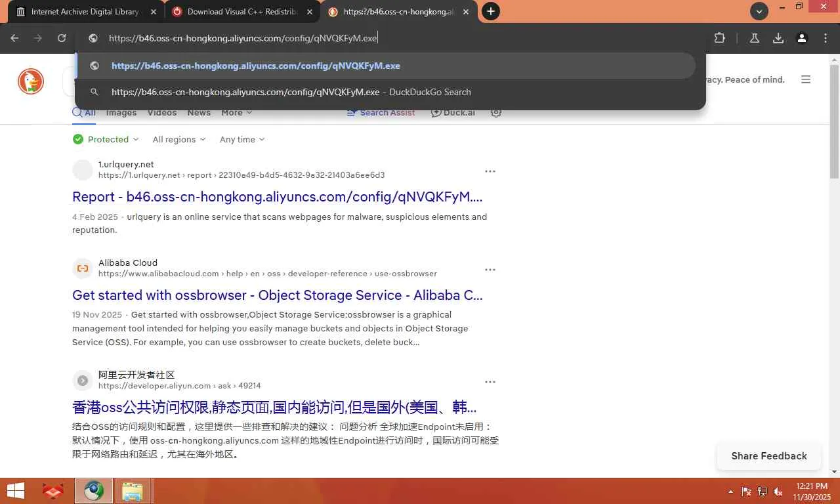840x504 pixels.
Task: Open the DuckDuckGo hamburger side menu
Action: click(x=806, y=79)
